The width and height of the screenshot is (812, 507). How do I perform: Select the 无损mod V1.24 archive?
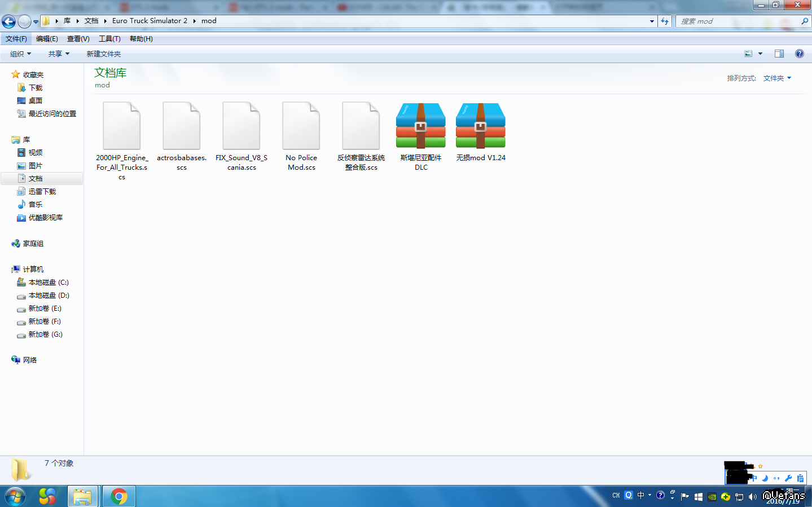(481, 133)
